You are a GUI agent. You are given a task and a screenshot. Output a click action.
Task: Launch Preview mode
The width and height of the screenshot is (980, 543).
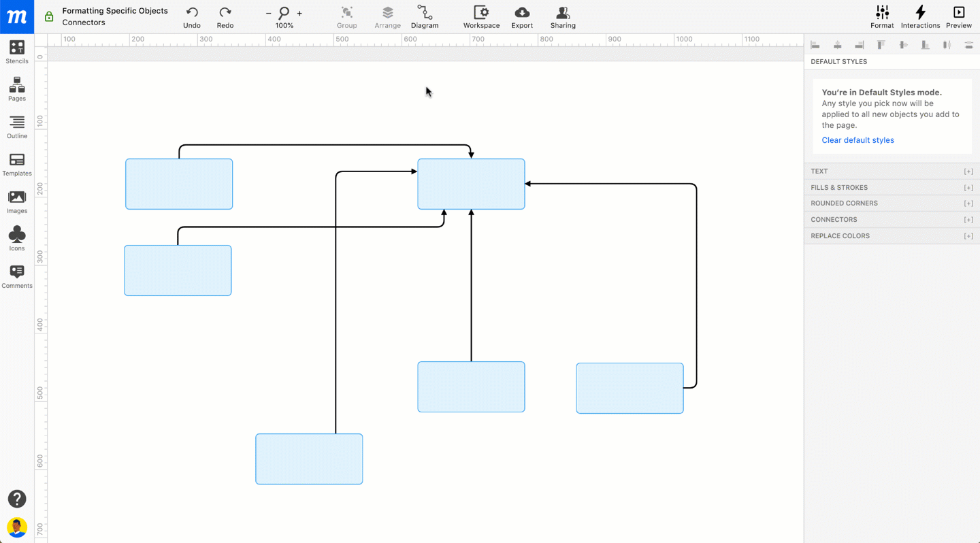(959, 16)
